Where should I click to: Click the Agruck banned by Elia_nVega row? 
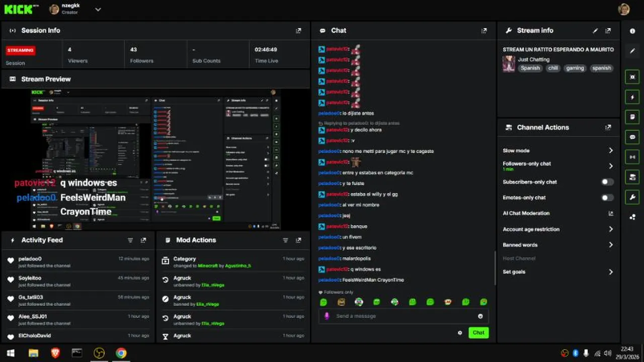click(x=233, y=300)
